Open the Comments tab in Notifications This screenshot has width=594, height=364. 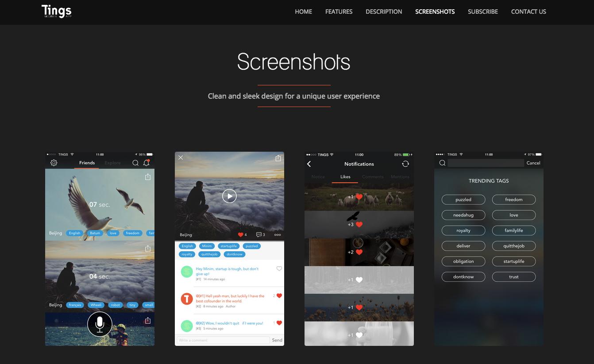point(373,177)
